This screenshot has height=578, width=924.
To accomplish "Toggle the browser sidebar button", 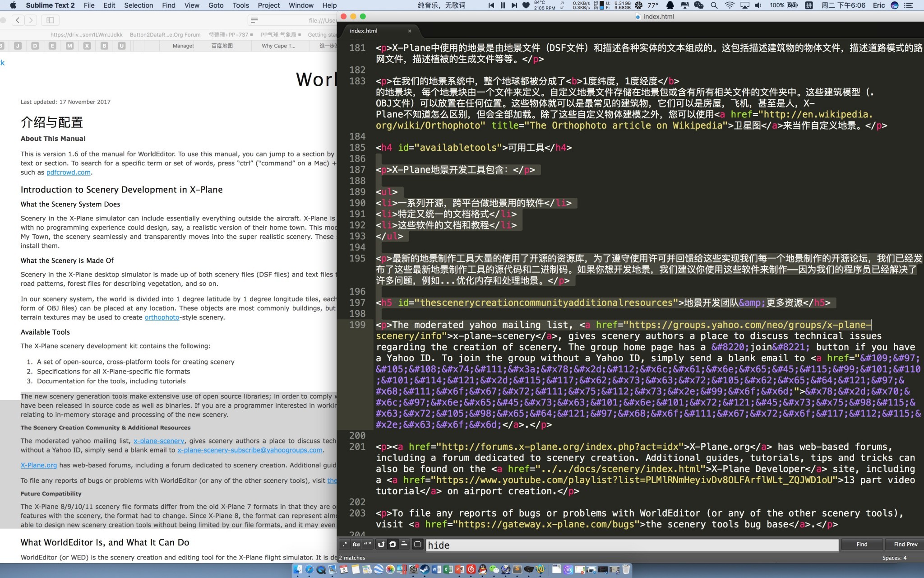I will [50, 20].
